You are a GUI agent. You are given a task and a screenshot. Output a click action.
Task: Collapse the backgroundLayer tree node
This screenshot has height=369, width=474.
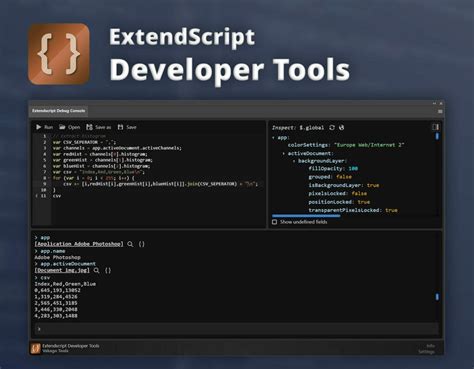tap(294, 161)
